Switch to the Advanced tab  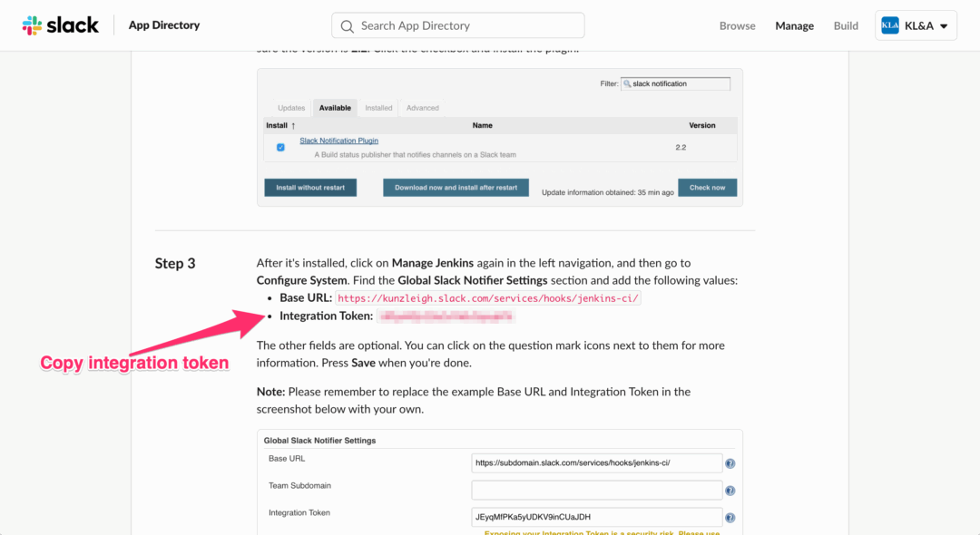421,107
